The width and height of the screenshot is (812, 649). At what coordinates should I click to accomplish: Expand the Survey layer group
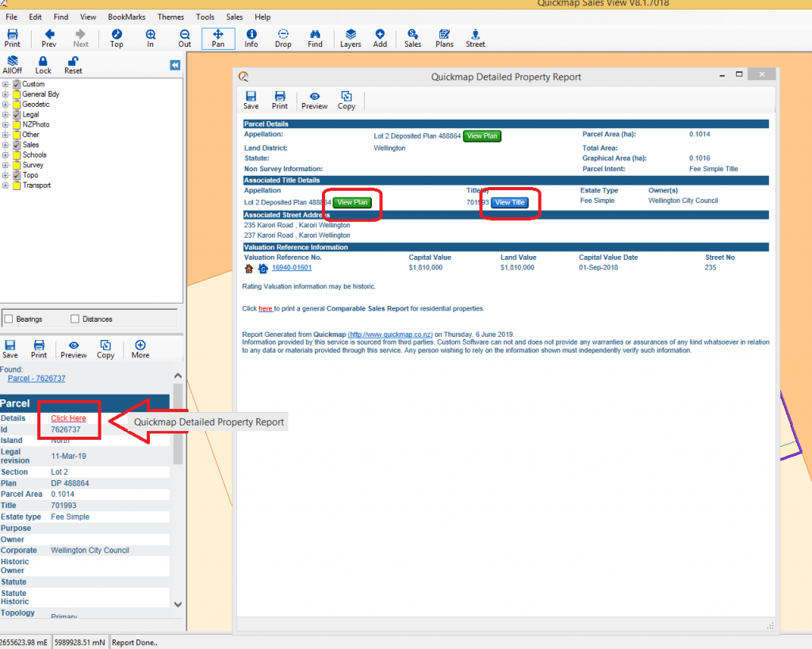click(6, 165)
